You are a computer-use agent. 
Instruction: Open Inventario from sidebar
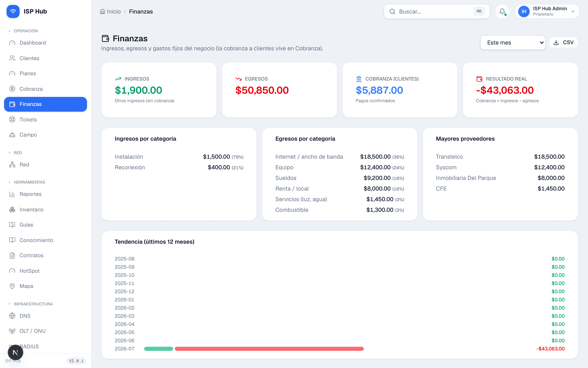tap(46, 210)
